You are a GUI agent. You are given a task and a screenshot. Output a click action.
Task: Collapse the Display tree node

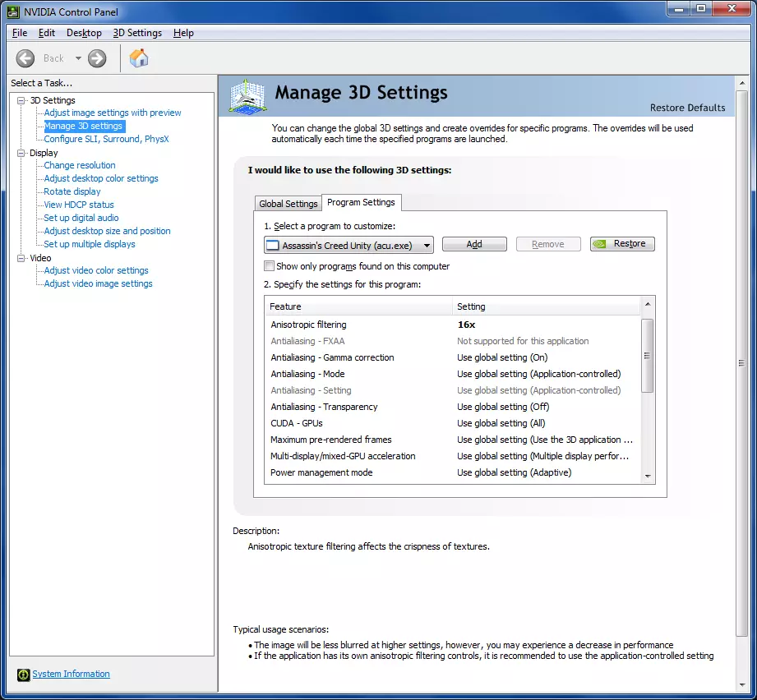point(21,153)
